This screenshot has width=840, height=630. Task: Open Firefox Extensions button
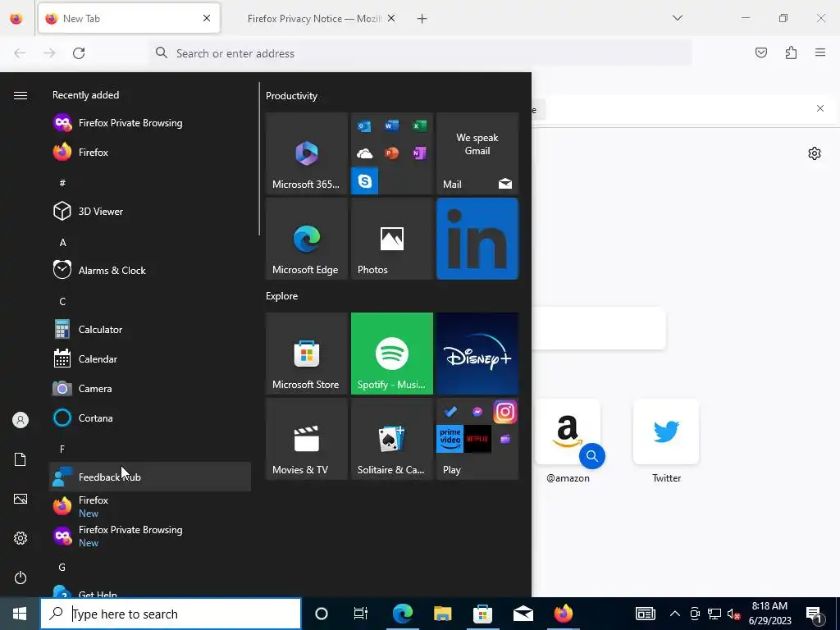click(x=792, y=52)
